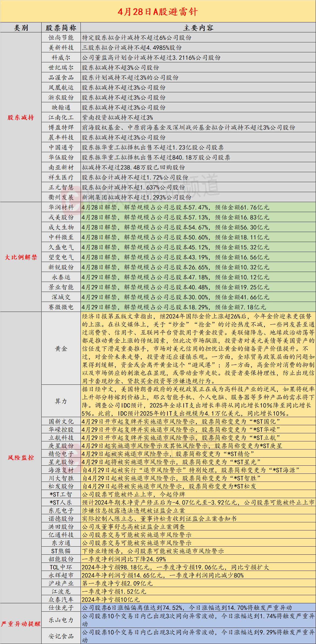Image resolution: width=316 pixels, height=644 pixels.
Task: Select the 严重异动提醒 category cell
Action: click(21, 624)
